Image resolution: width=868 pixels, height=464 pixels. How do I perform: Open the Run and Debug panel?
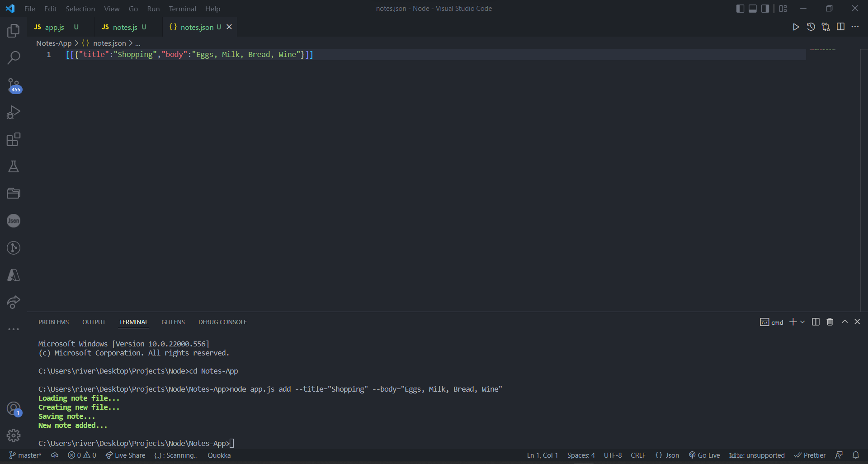14,112
